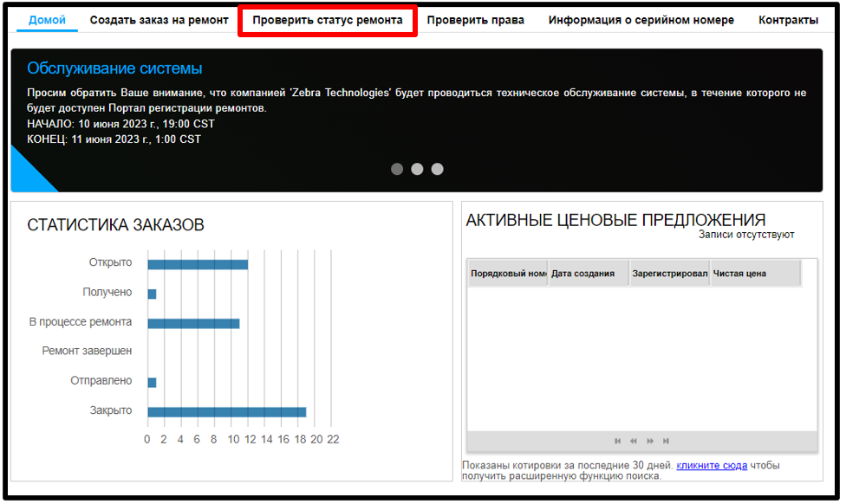The image size is (846, 504).
Task: Click the Открыто chart label
Action: pyautogui.click(x=111, y=262)
